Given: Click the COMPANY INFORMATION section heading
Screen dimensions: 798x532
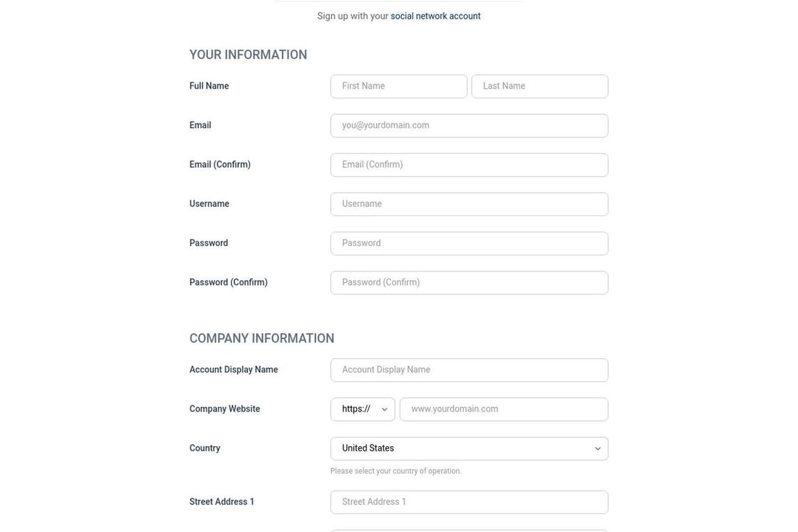Looking at the screenshot, I should pos(262,339).
